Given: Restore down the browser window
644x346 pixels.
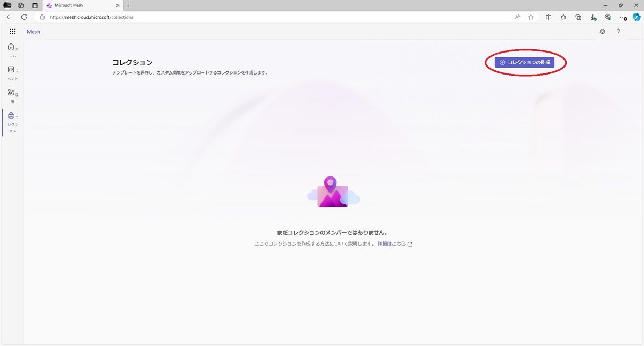Looking at the screenshot, I should click(621, 5).
